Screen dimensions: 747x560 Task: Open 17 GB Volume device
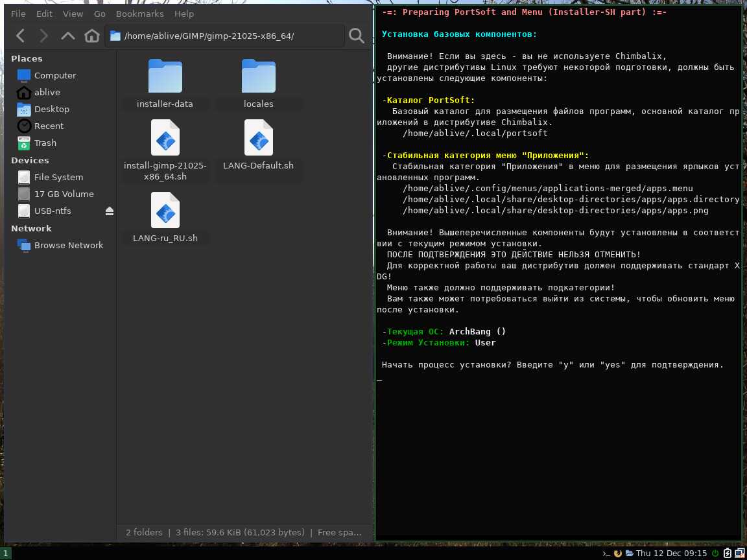[x=64, y=194]
